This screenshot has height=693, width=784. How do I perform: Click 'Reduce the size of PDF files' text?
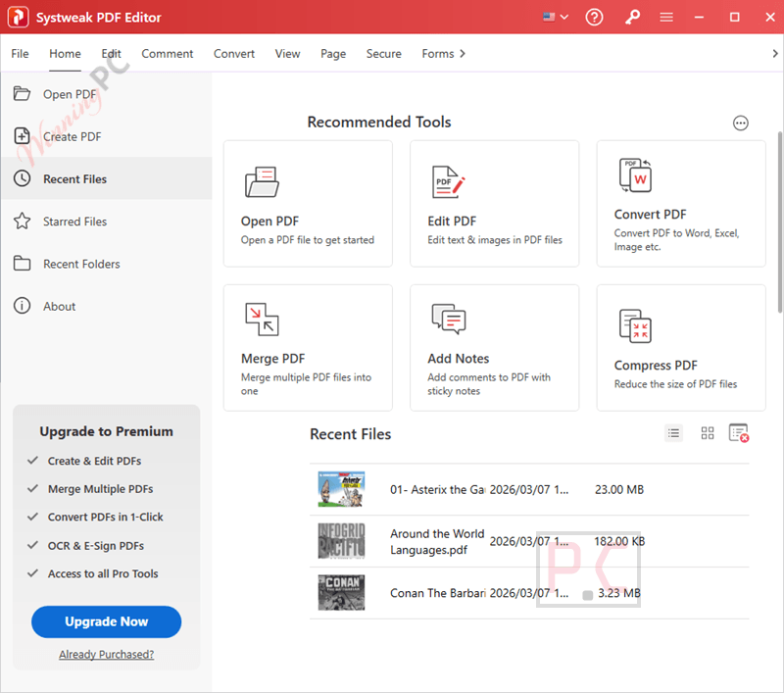click(675, 384)
